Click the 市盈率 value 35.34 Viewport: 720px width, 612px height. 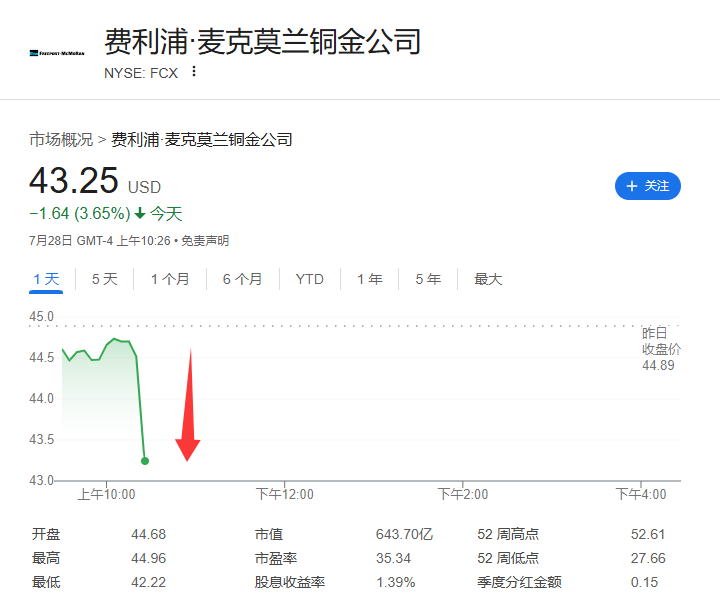(393, 558)
